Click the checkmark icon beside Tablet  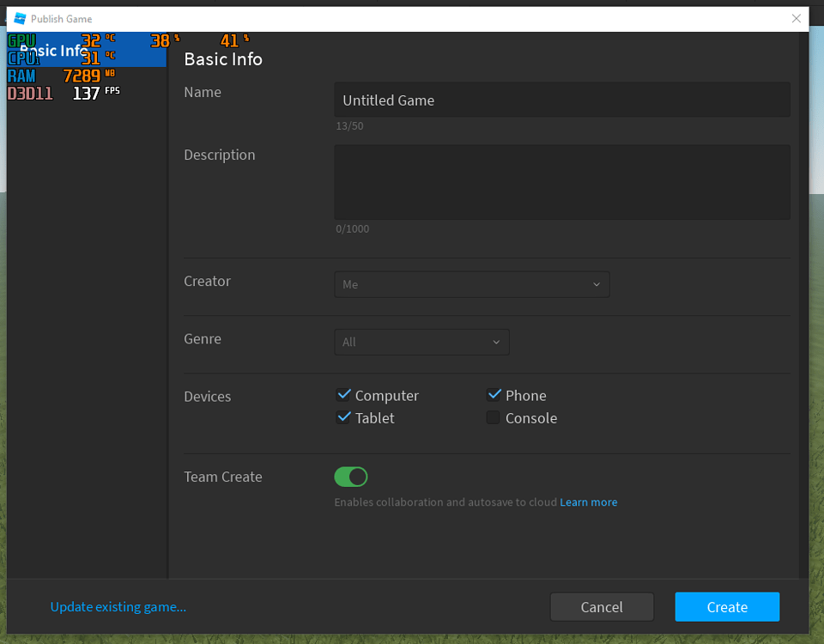pyautogui.click(x=343, y=417)
